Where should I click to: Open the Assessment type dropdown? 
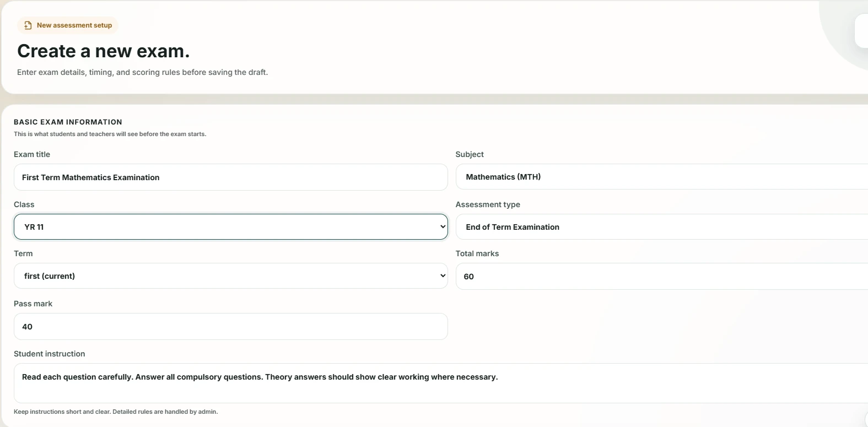tap(662, 227)
